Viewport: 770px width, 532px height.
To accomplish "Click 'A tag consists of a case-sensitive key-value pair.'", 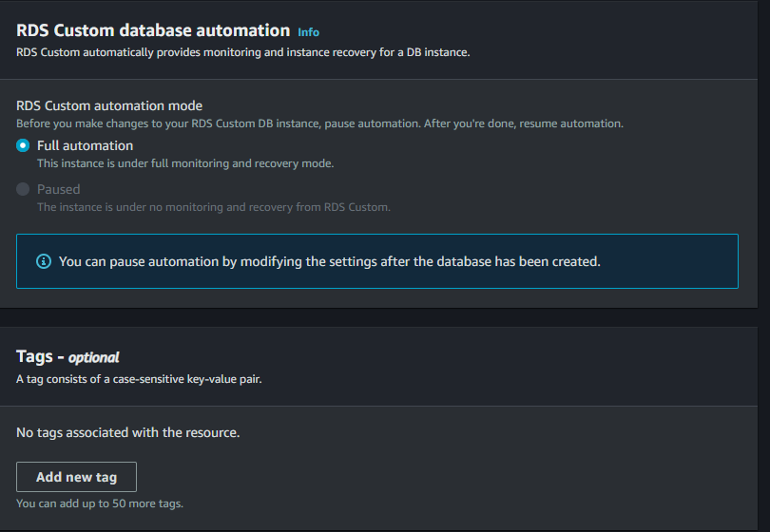I will tap(139, 379).
